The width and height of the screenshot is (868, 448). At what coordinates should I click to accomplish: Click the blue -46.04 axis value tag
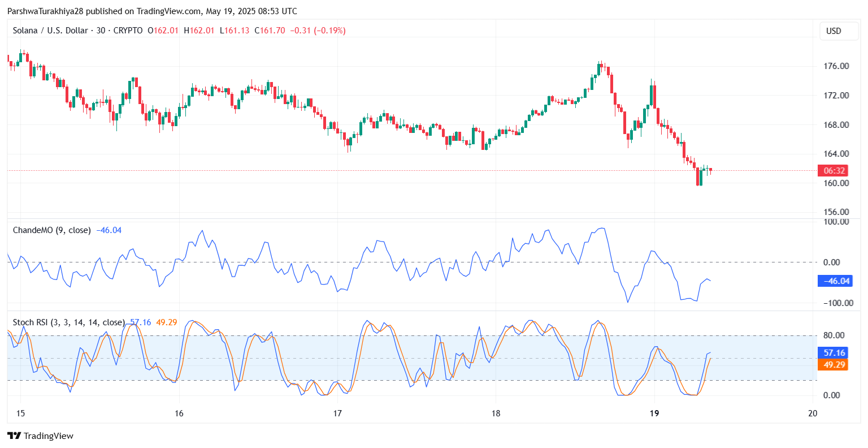pyautogui.click(x=836, y=281)
